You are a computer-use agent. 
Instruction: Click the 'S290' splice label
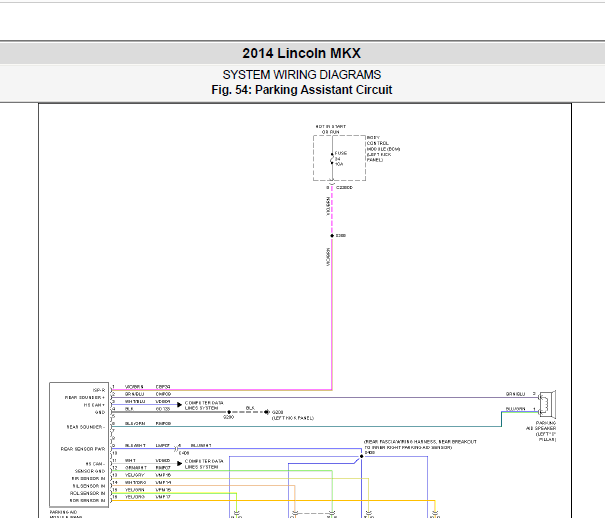(228, 417)
